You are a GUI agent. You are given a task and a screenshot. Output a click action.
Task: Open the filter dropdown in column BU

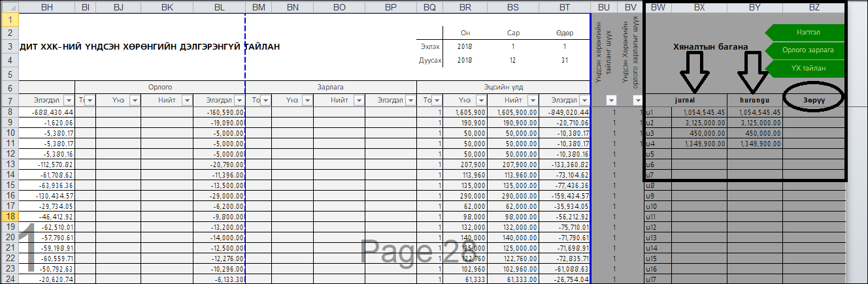[x=611, y=101]
